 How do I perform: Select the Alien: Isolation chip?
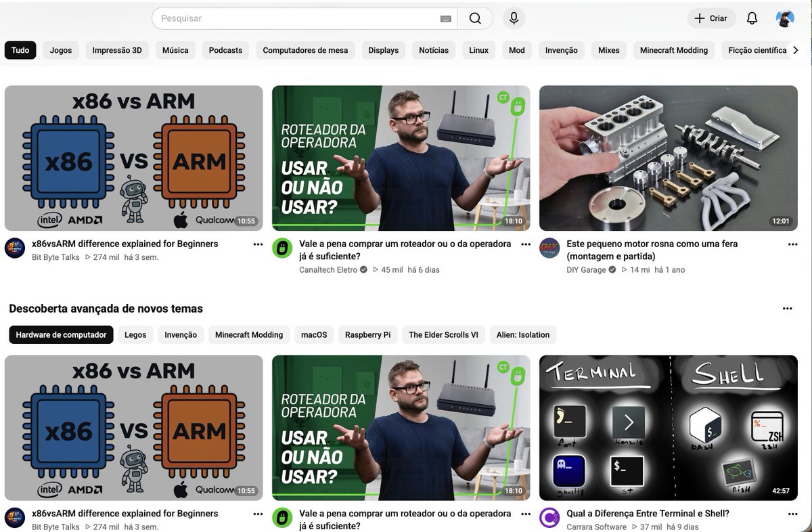click(x=523, y=334)
